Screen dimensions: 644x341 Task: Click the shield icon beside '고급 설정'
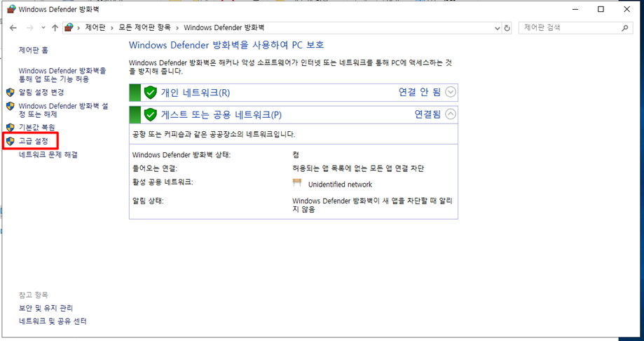[11, 141]
